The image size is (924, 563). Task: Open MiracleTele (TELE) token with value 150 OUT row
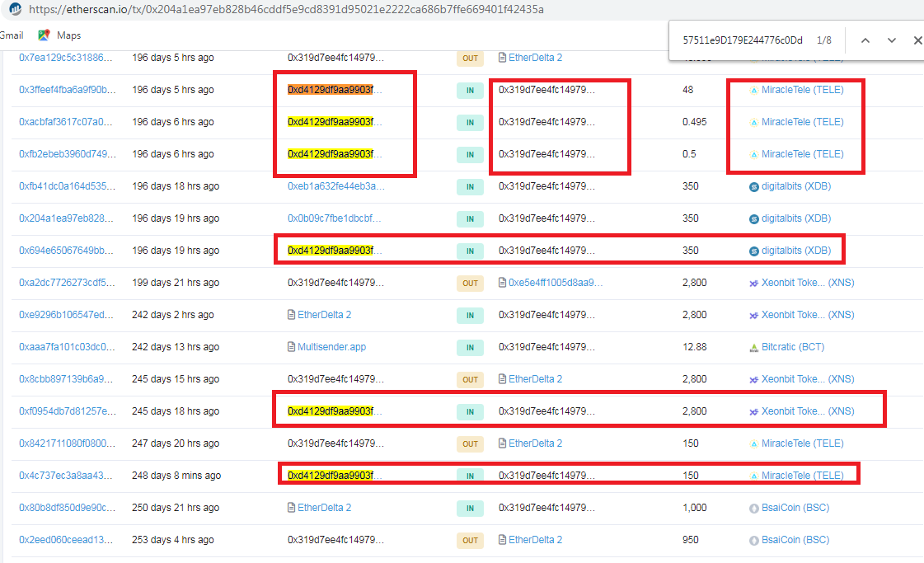point(802,443)
